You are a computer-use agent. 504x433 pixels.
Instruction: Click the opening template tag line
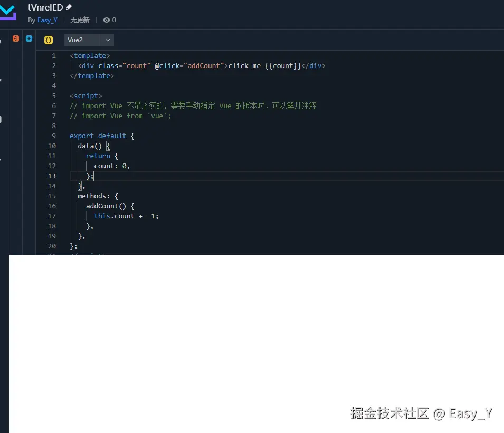pyautogui.click(x=90, y=55)
